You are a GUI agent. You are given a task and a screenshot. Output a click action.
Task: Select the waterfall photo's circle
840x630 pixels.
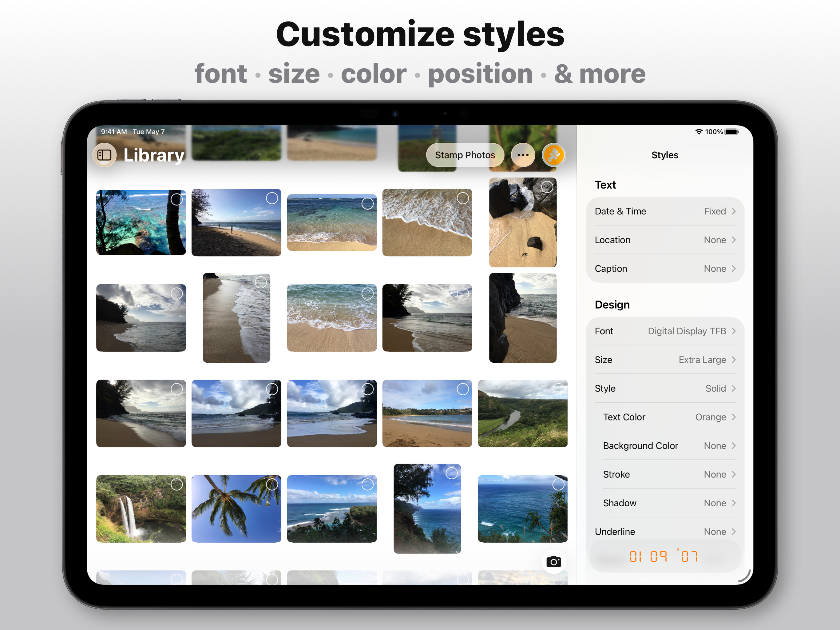click(x=176, y=484)
